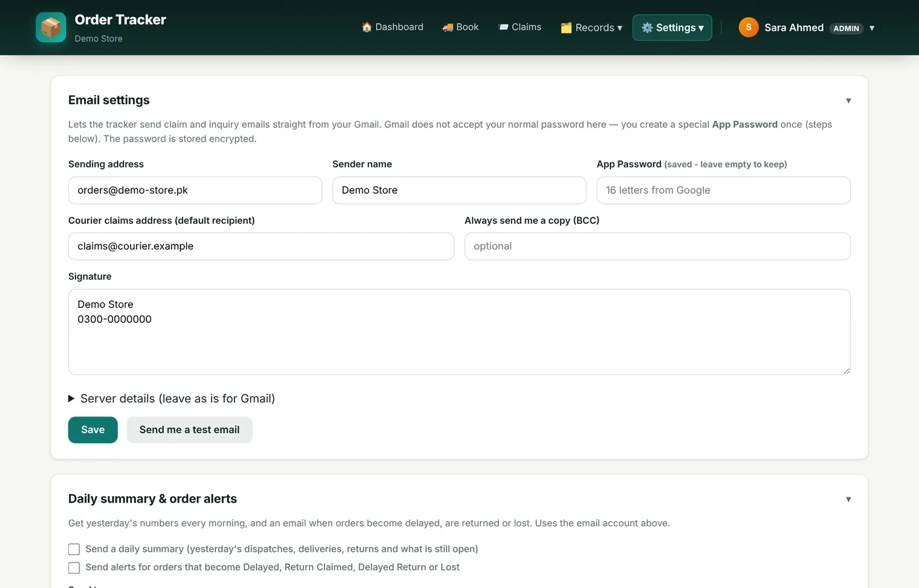Click the BCC copy field
Viewport: 919px width, 588px height.
[x=657, y=246]
